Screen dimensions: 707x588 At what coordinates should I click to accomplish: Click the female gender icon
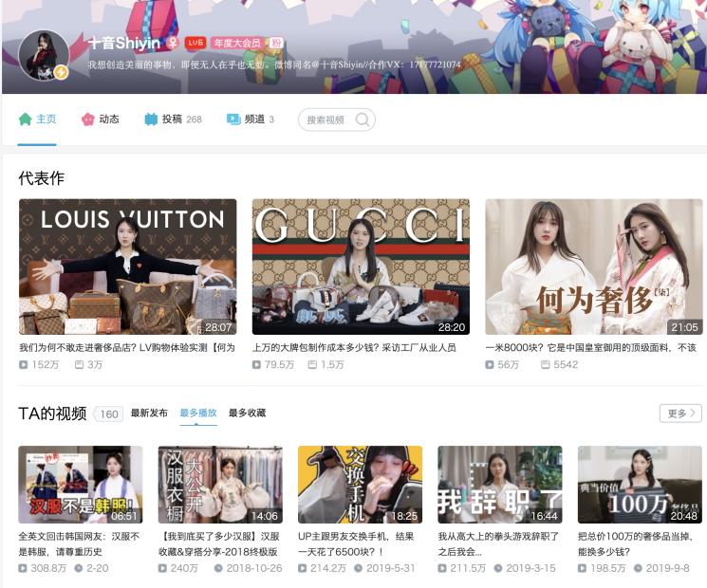click(172, 43)
